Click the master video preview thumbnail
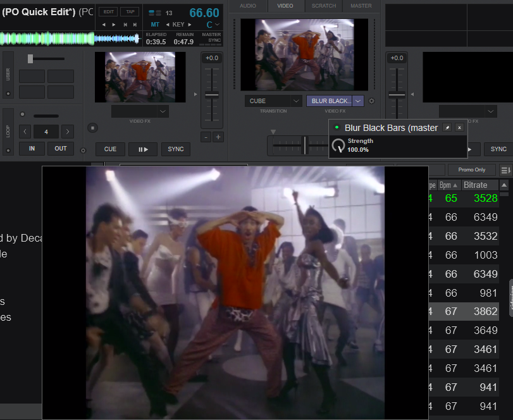This screenshot has height=420, width=513. coord(304,54)
